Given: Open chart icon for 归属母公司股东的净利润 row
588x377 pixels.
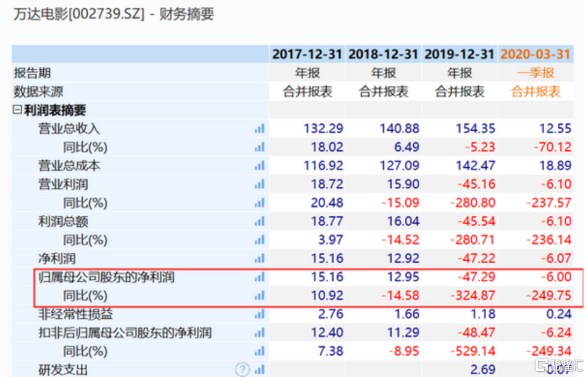Looking at the screenshot, I should click(x=259, y=277).
